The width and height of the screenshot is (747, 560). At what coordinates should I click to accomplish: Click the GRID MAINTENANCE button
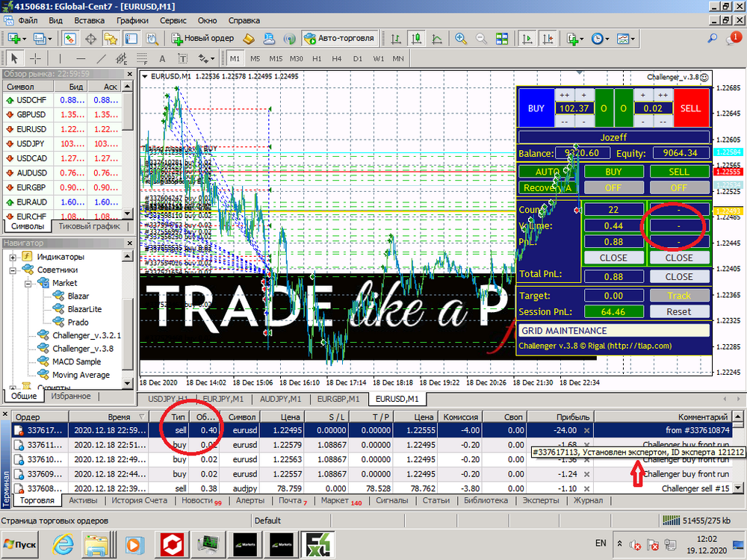point(613,331)
